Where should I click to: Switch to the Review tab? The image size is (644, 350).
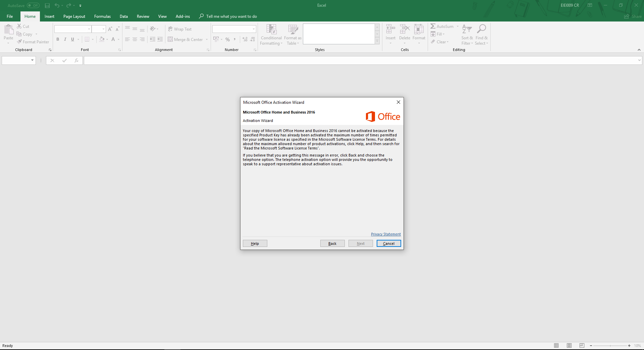[x=143, y=16]
